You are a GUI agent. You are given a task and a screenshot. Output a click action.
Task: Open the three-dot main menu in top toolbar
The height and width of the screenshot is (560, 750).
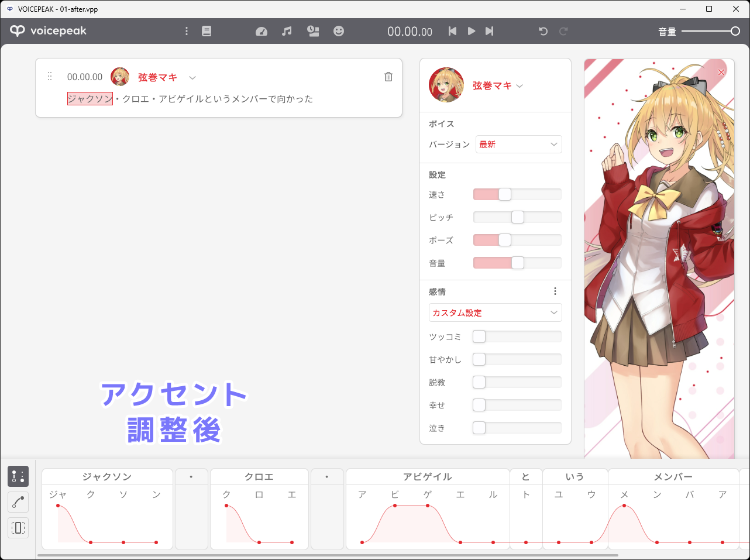coord(187,31)
